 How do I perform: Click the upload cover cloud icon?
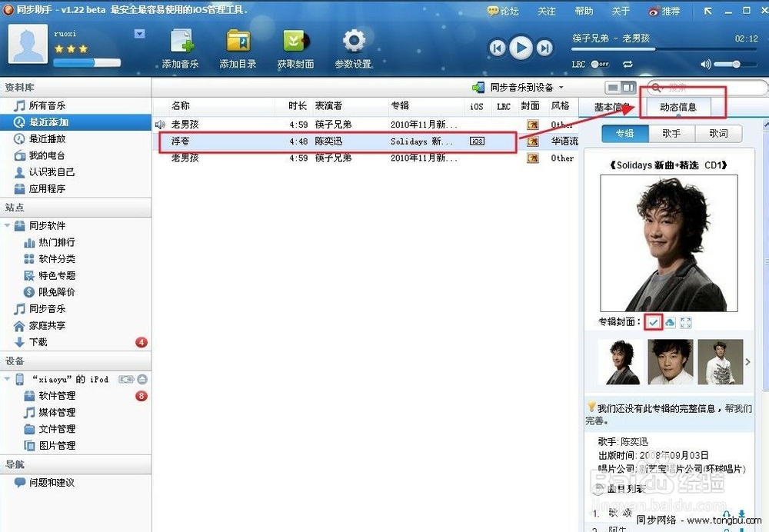[x=670, y=322]
